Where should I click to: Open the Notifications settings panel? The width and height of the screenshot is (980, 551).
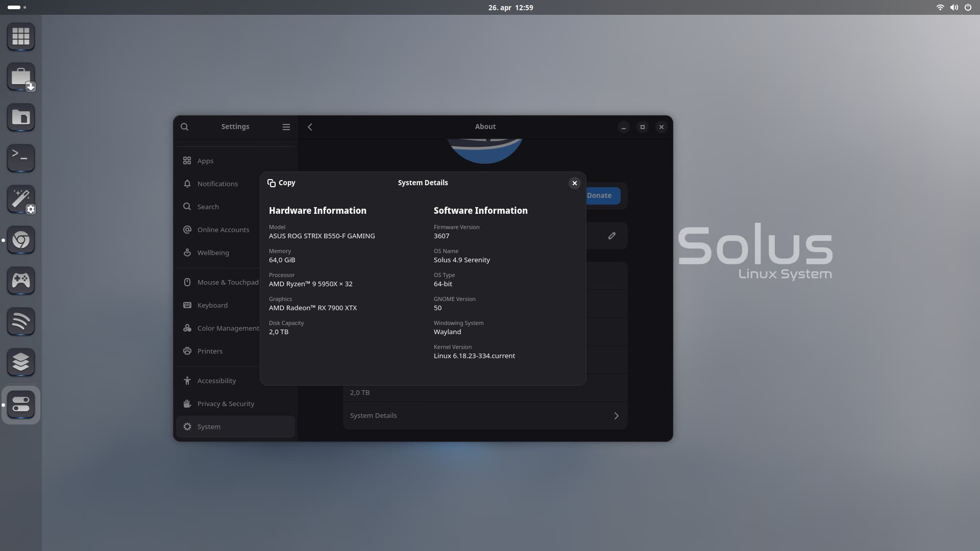(x=217, y=184)
